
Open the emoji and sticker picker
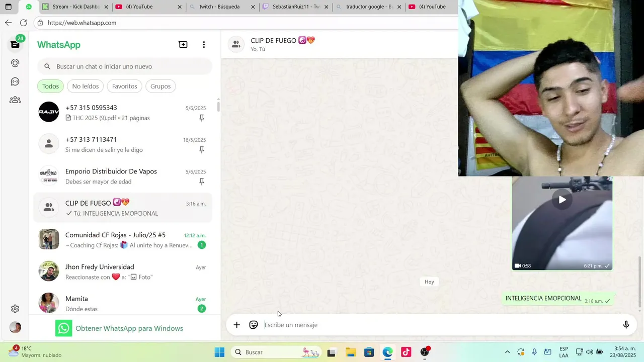(x=254, y=325)
